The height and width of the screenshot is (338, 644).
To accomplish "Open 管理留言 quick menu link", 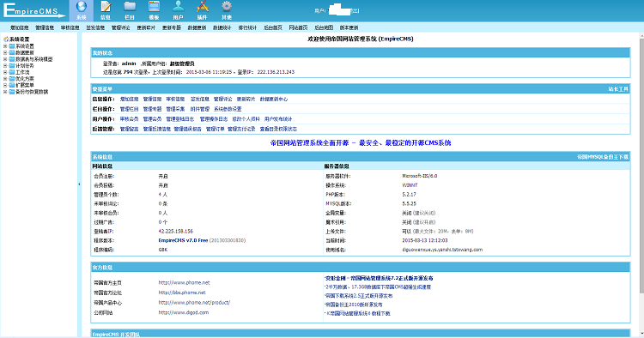I will point(129,129).
